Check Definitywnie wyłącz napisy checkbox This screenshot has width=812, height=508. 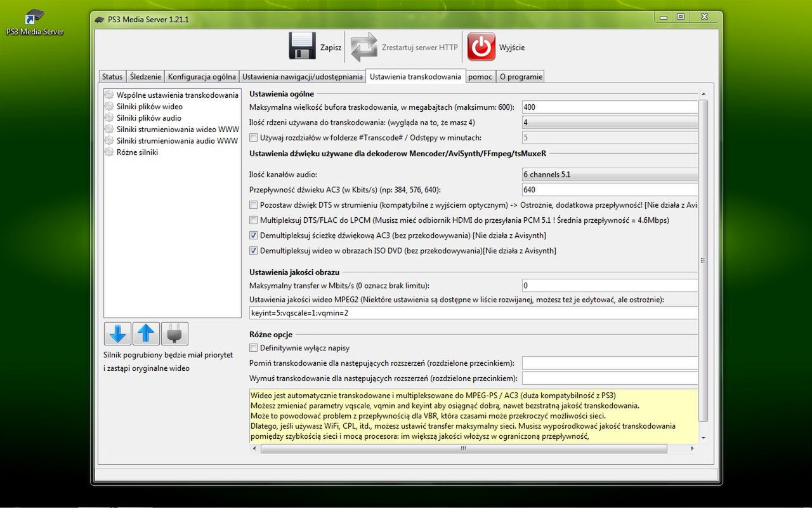pyautogui.click(x=254, y=348)
